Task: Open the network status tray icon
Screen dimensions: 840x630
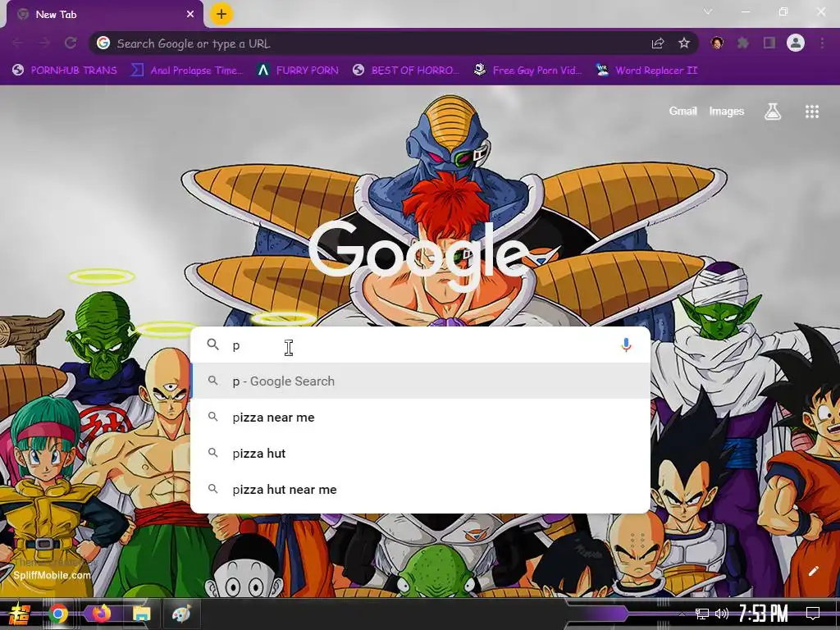Action: pyautogui.click(x=702, y=614)
